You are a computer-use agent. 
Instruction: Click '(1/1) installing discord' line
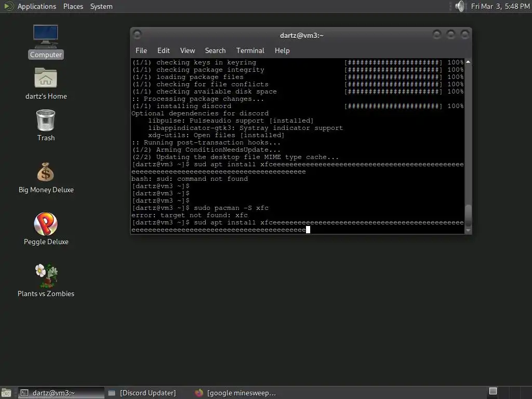(x=181, y=106)
